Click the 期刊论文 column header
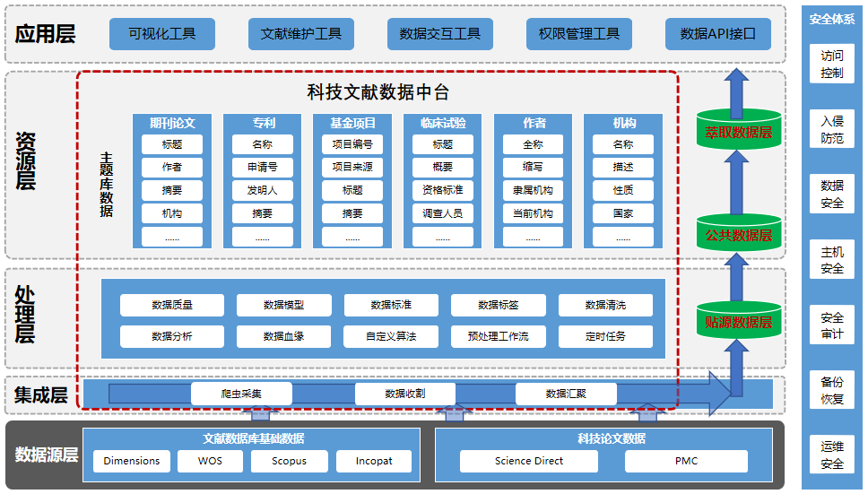This screenshot has width=868, height=494. coord(172,123)
